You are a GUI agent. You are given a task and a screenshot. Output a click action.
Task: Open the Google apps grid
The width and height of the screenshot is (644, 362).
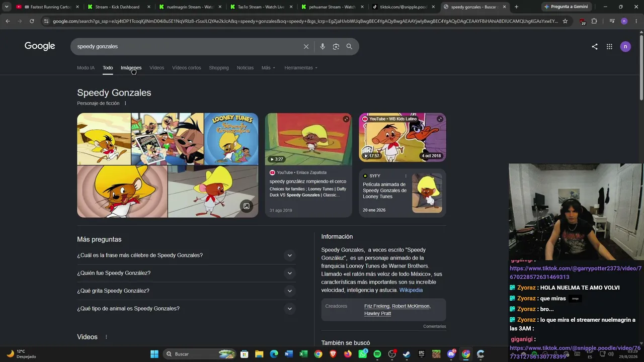[x=609, y=46]
